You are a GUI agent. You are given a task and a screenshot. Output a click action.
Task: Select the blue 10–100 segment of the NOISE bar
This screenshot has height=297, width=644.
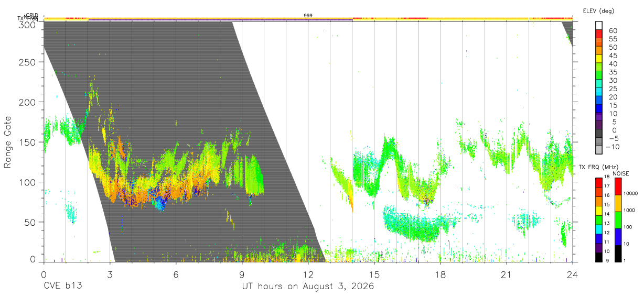[617, 236]
